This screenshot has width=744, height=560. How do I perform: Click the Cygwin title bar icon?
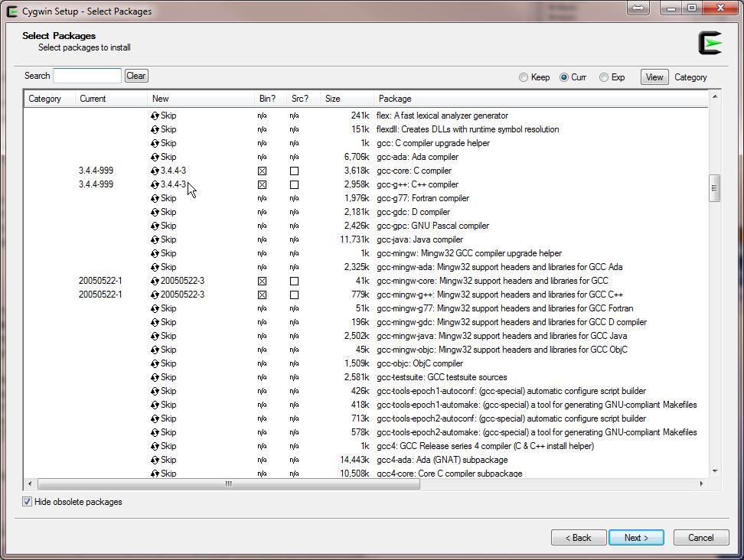pyautogui.click(x=12, y=11)
